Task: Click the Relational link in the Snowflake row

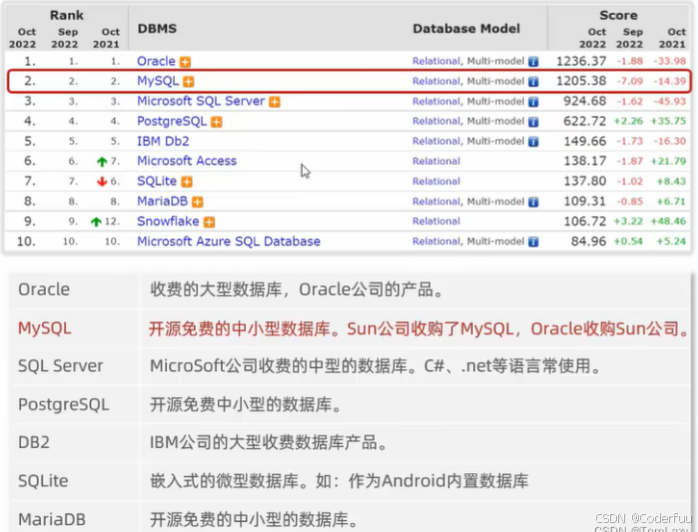Action: [x=436, y=221]
